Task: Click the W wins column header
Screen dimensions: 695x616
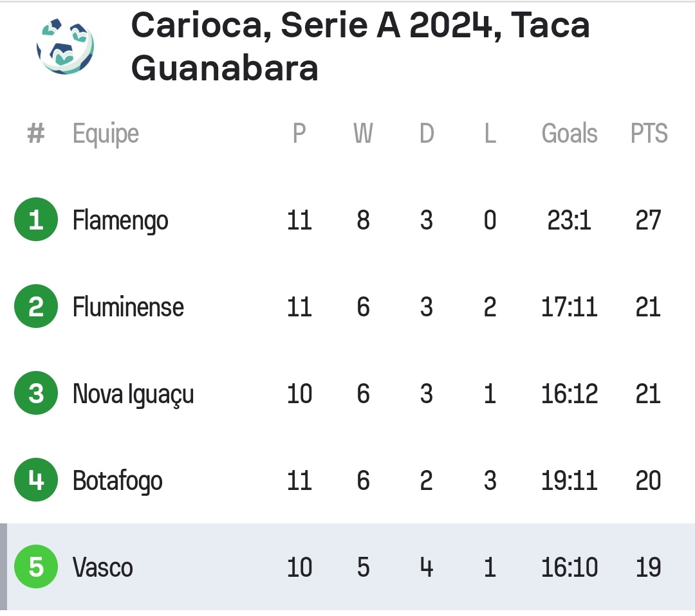Action: tap(363, 134)
